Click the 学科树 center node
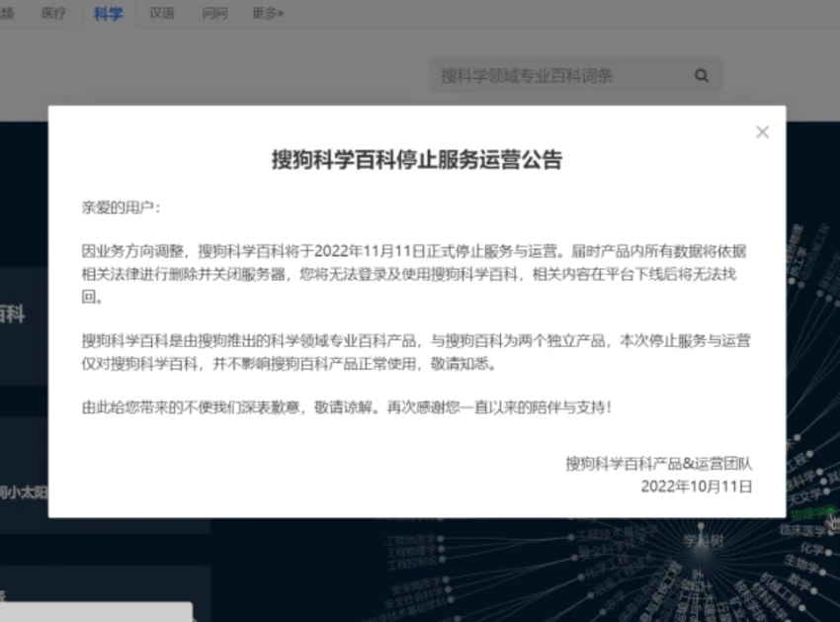 click(x=703, y=541)
